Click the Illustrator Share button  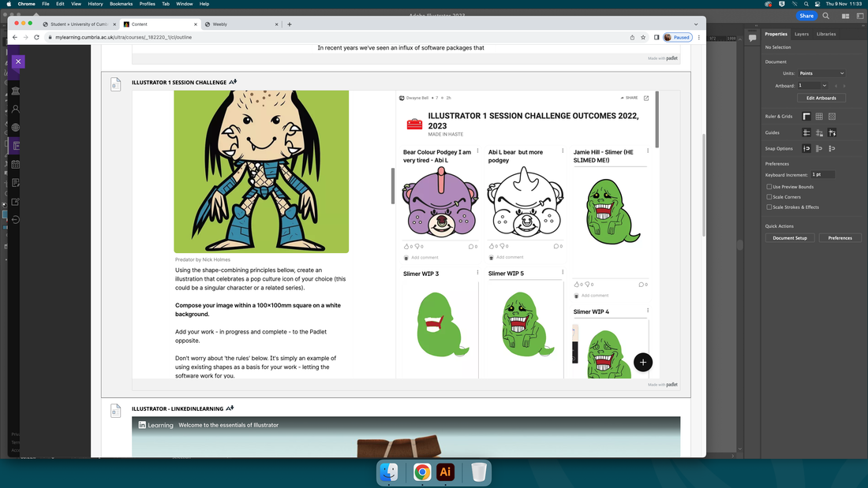pyautogui.click(x=806, y=16)
